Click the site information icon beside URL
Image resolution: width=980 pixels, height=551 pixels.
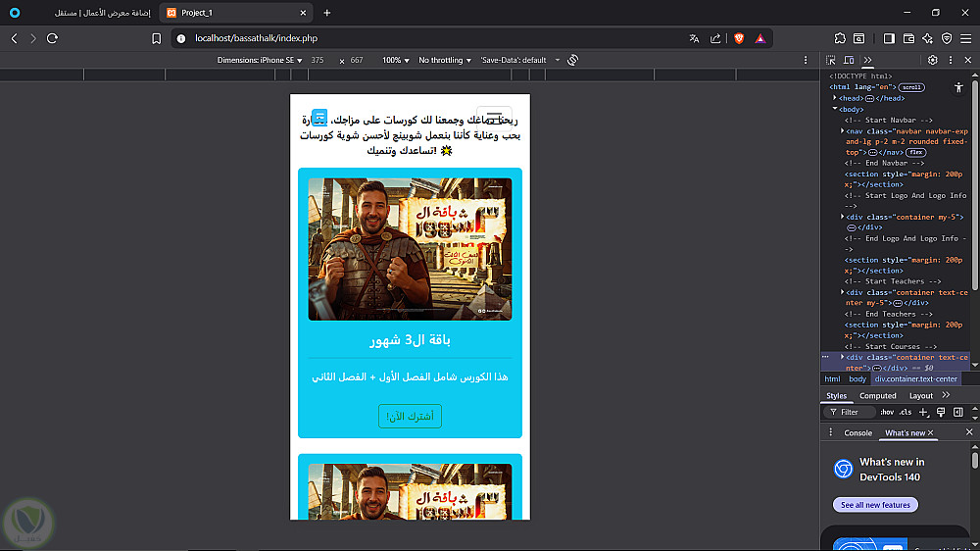[181, 38]
